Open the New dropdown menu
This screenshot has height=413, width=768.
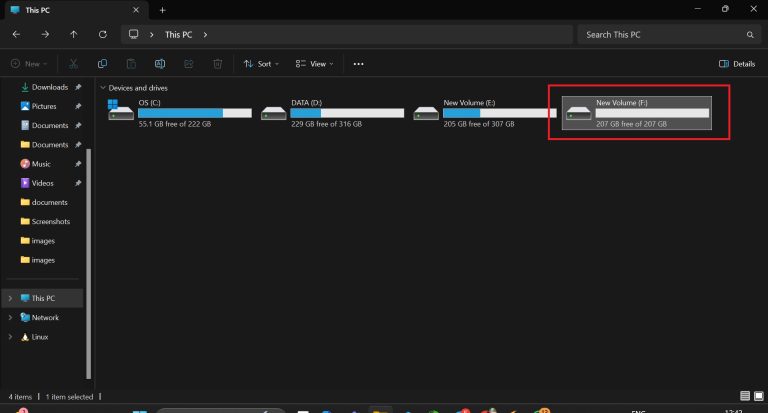(x=29, y=64)
